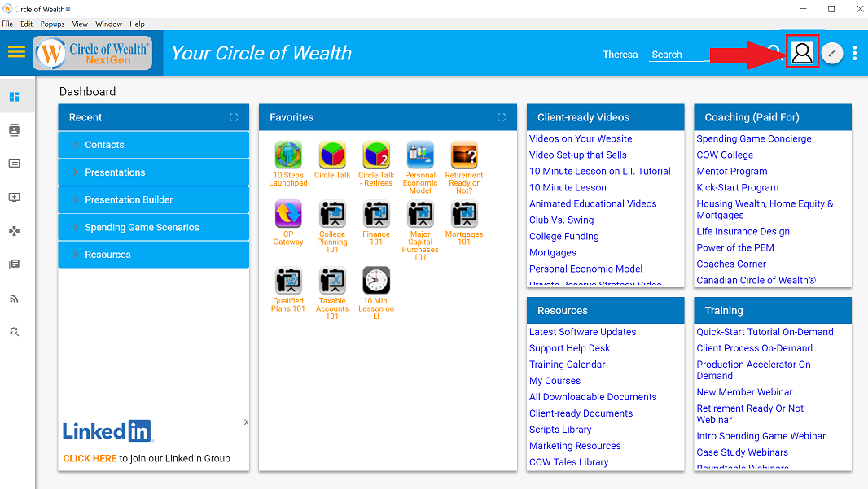Click the LinkedIn logo banner
The image size is (868, 489).
(108, 431)
